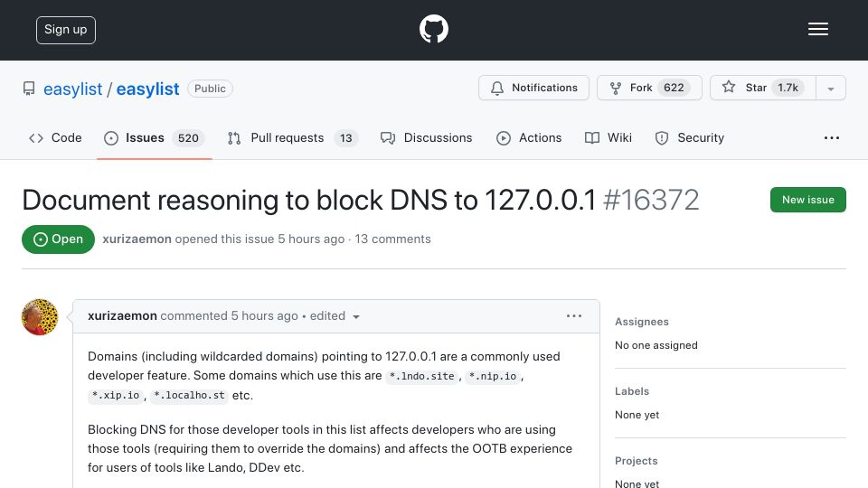Switch to the Code tab

point(55,137)
